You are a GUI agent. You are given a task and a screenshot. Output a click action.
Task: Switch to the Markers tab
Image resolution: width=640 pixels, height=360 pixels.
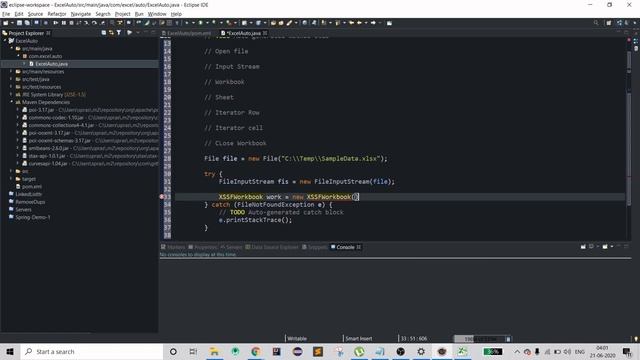pyautogui.click(x=173, y=247)
